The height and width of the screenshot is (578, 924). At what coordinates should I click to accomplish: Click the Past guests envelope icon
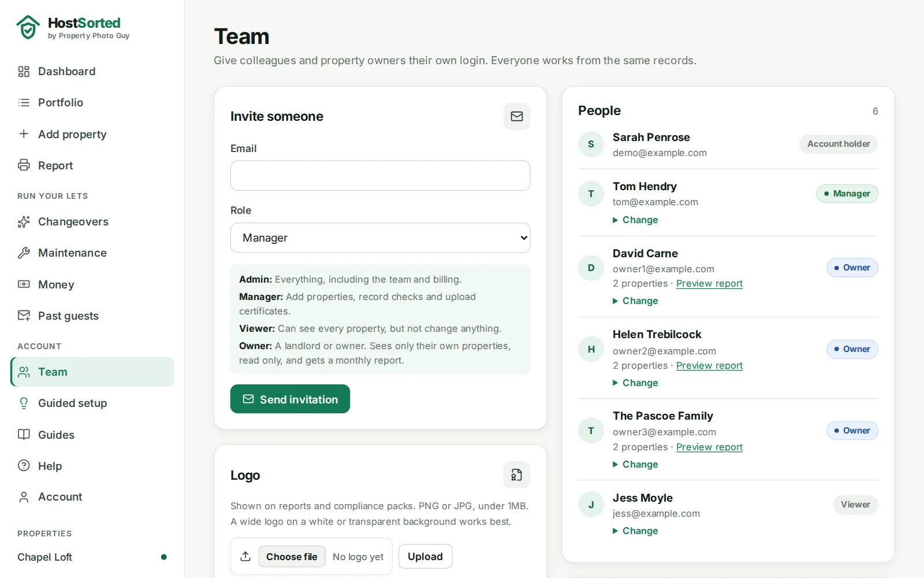(x=24, y=316)
